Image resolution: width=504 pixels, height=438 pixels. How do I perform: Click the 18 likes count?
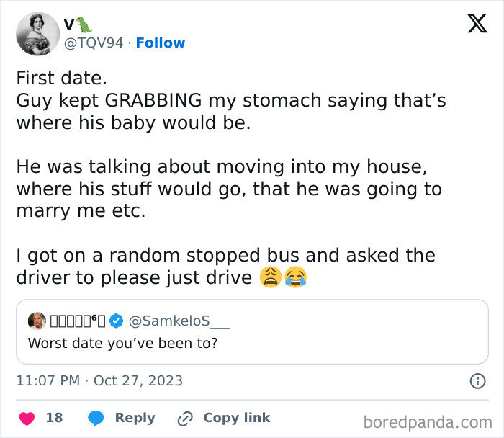point(54,418)
